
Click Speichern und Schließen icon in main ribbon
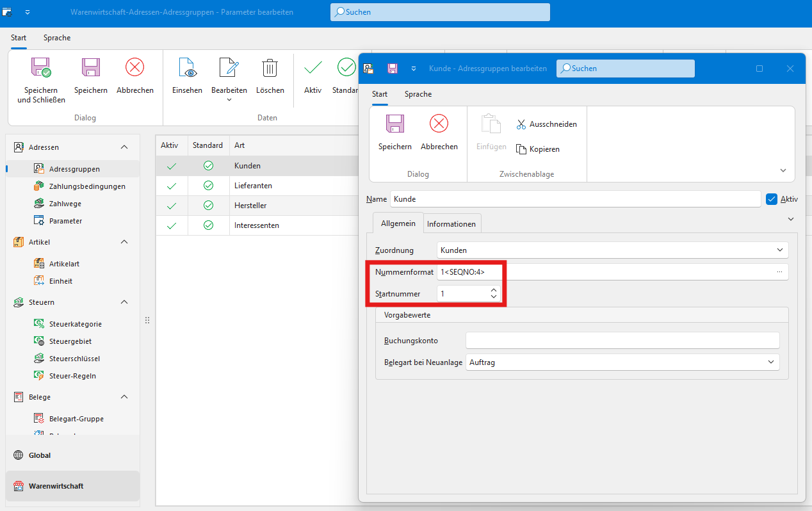point(41,68)
